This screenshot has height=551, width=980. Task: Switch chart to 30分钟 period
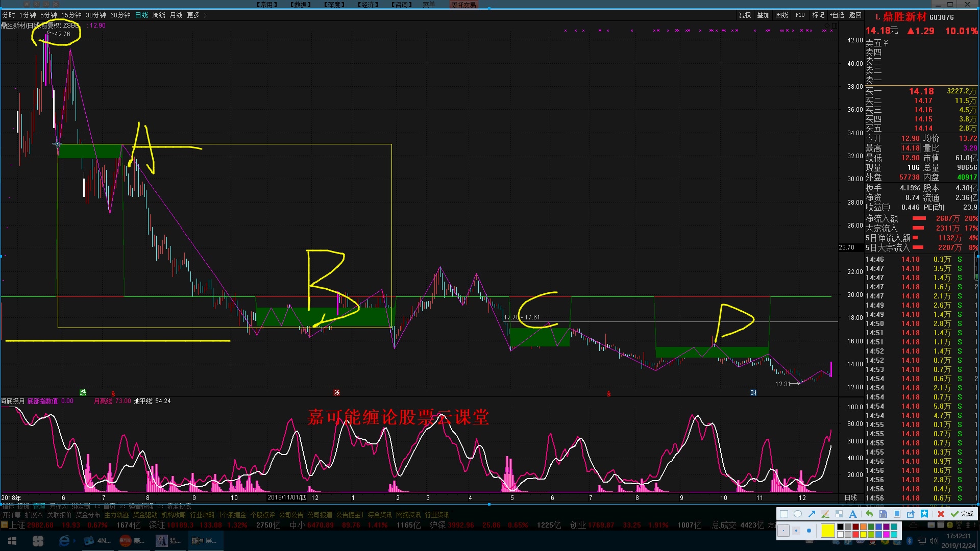click(x=96, y=15)
